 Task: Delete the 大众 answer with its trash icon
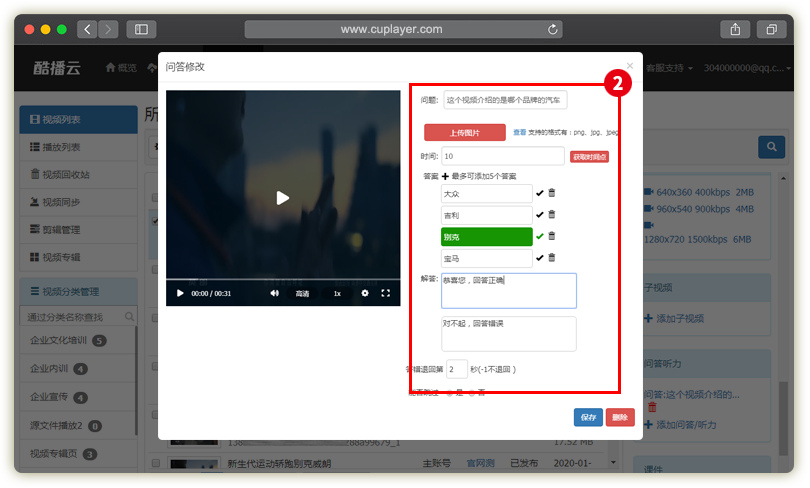pos(552,193)
